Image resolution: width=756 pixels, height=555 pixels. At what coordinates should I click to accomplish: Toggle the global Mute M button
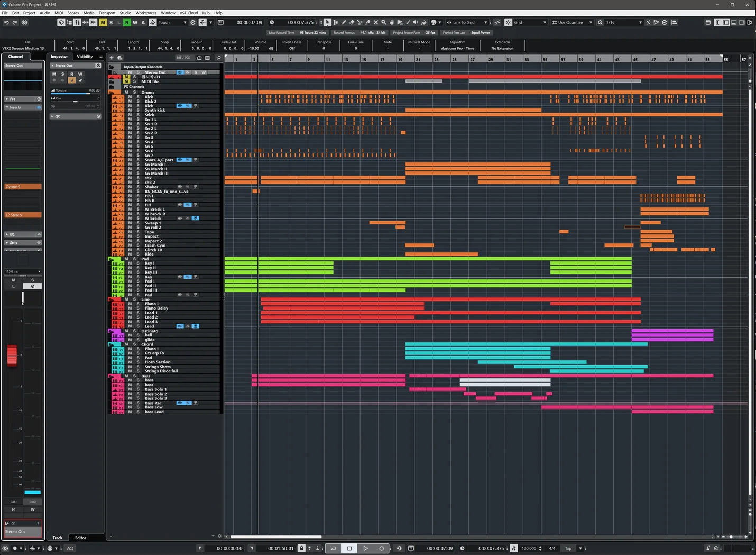pyautogui.click(x=103, y=22)
